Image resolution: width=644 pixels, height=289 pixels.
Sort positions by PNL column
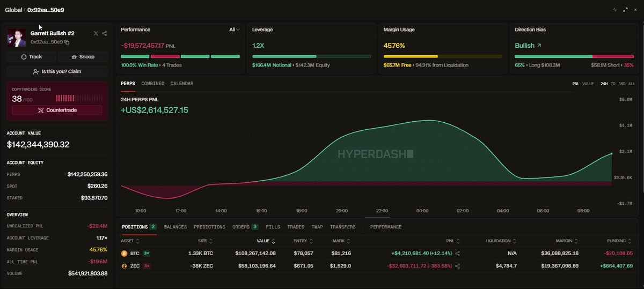pyautogui.click(x=453, y=241)
